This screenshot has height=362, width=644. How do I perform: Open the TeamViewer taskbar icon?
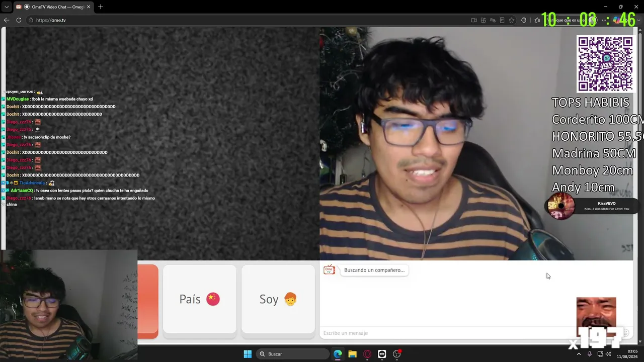pos(382,354)
